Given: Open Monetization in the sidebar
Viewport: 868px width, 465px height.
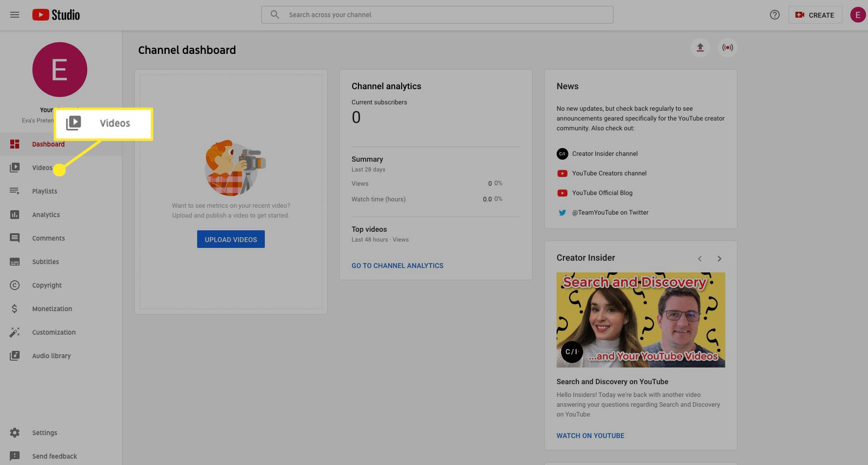Looking at the screenshot, I should point(61,309).
